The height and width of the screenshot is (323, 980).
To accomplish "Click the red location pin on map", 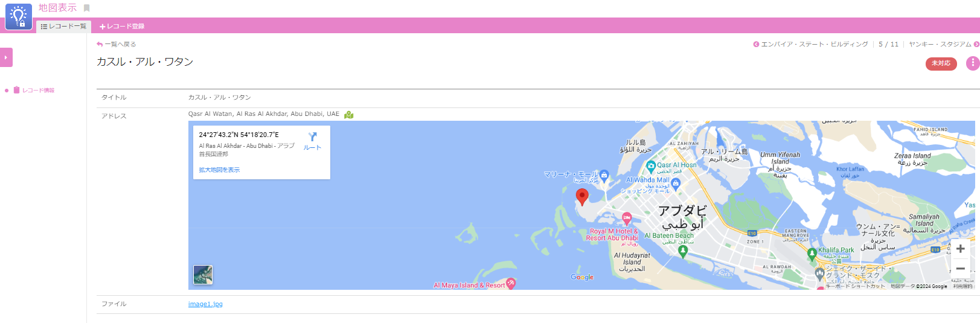I will 582,196.
